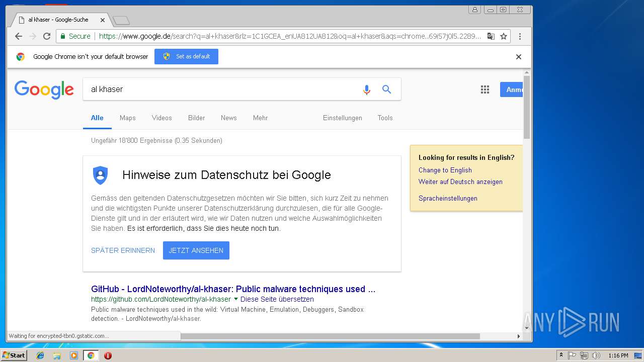
Task: Open the Google apps grid
Action: 485,89
